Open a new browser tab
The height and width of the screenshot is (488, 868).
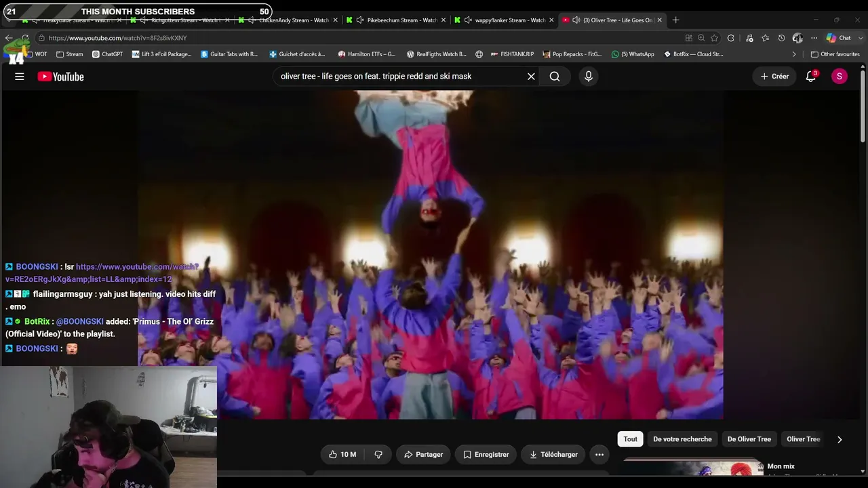coord(675,20)
